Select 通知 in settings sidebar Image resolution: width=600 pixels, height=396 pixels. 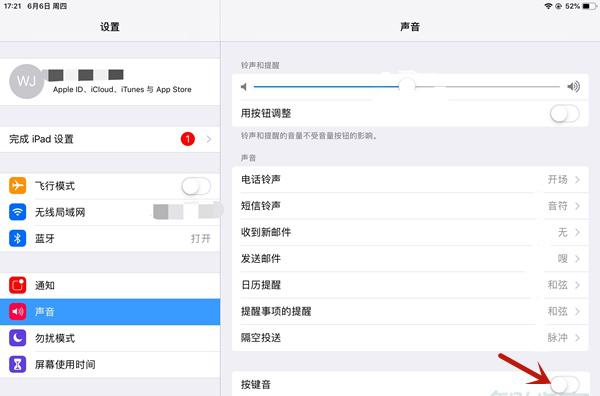click(110, 285)
